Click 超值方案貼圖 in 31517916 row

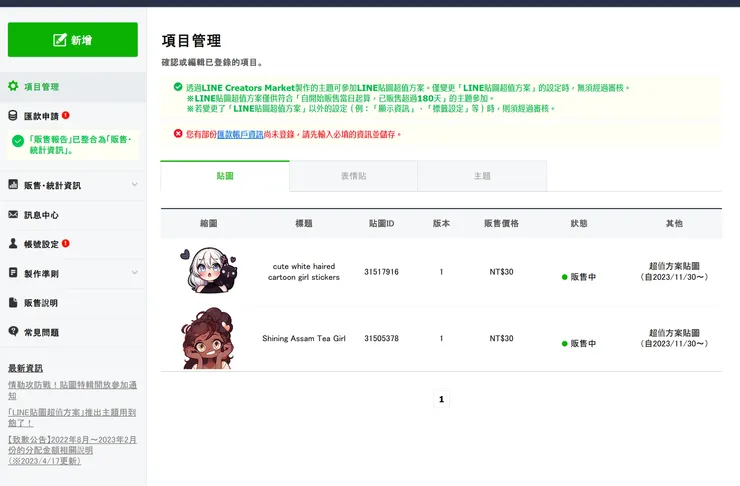click(674, 266)
